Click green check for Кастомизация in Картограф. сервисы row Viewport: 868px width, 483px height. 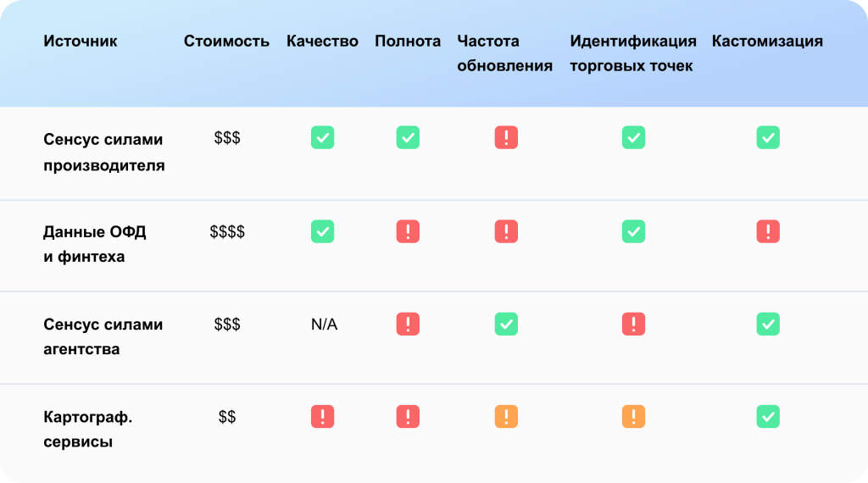[768, 416]
